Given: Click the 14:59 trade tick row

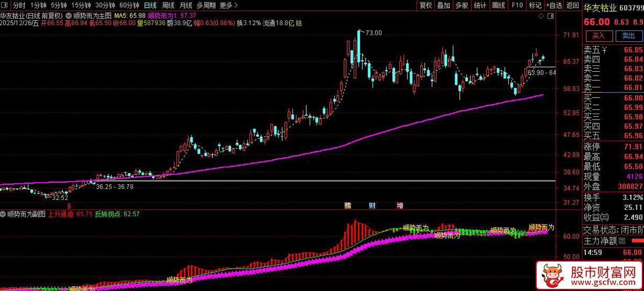Looking at the screenshot, I should (x=613, y=252).
